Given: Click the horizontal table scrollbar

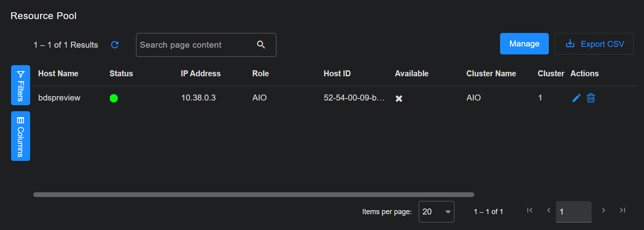Looking at the screenshot, I should coord(254,195).
